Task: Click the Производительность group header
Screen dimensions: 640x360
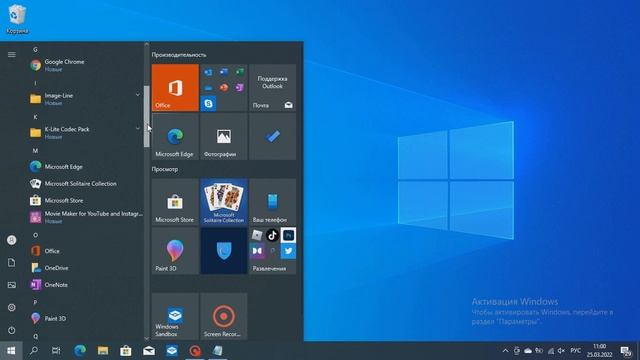Action: pos(179,55)
